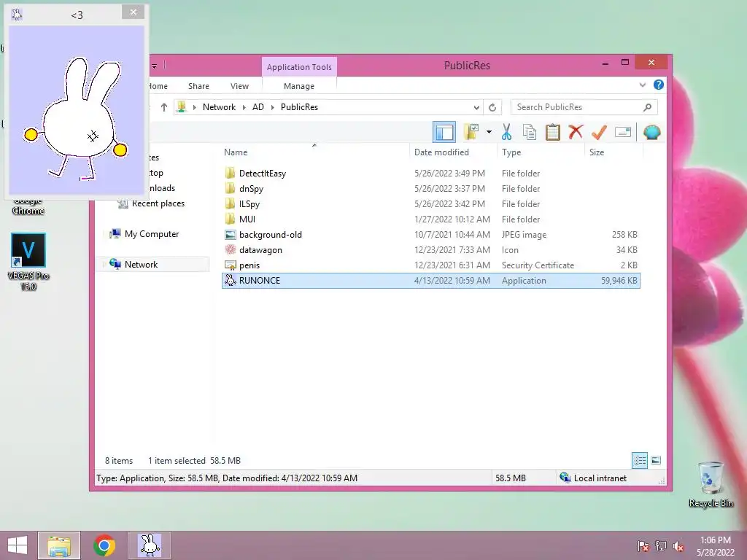
Task: Click the bunny app taskbar button
Action: point(150,545)
